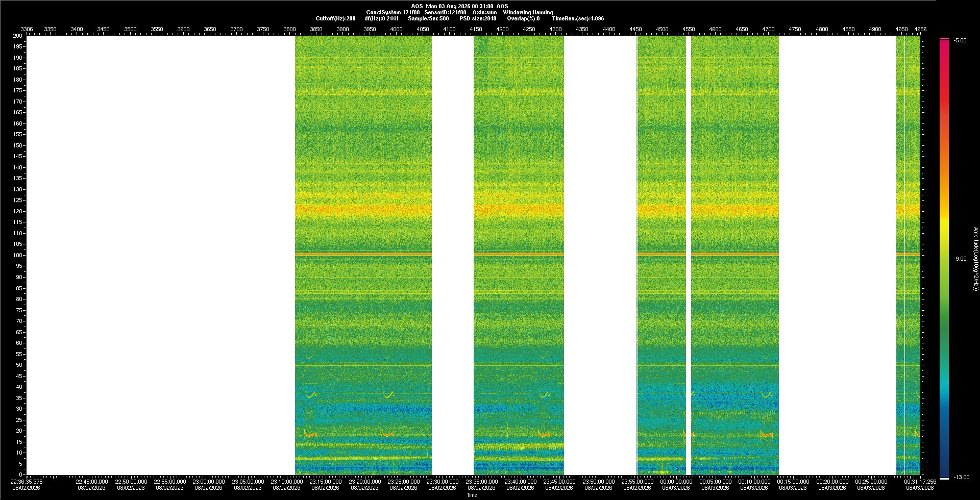
Task: Click the 0 Hz label on the frequency axis
Action: tap(21, 474)
